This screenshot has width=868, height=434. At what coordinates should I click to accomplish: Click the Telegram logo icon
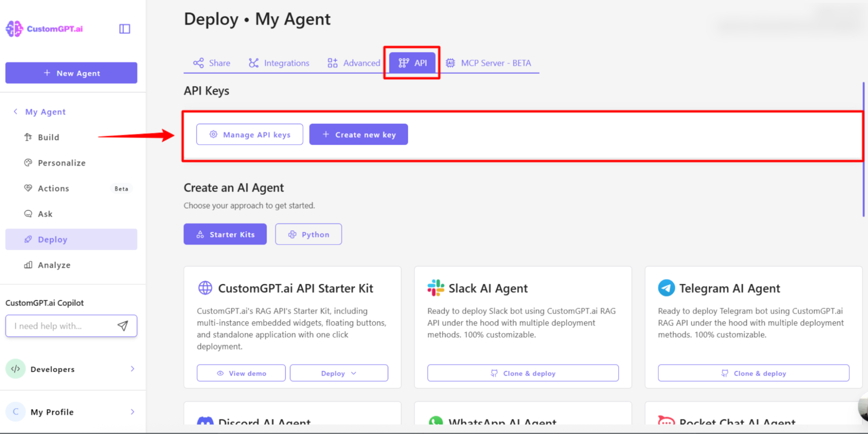(667, 288)
